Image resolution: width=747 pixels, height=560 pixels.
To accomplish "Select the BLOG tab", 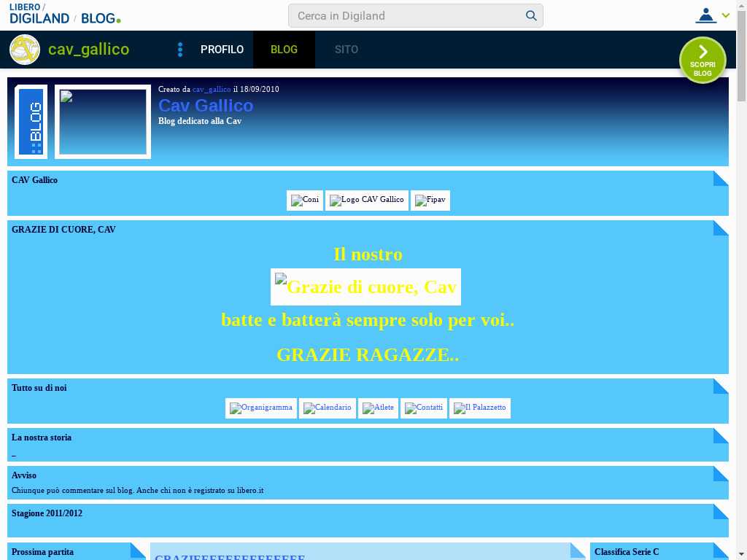I will 284,50.
